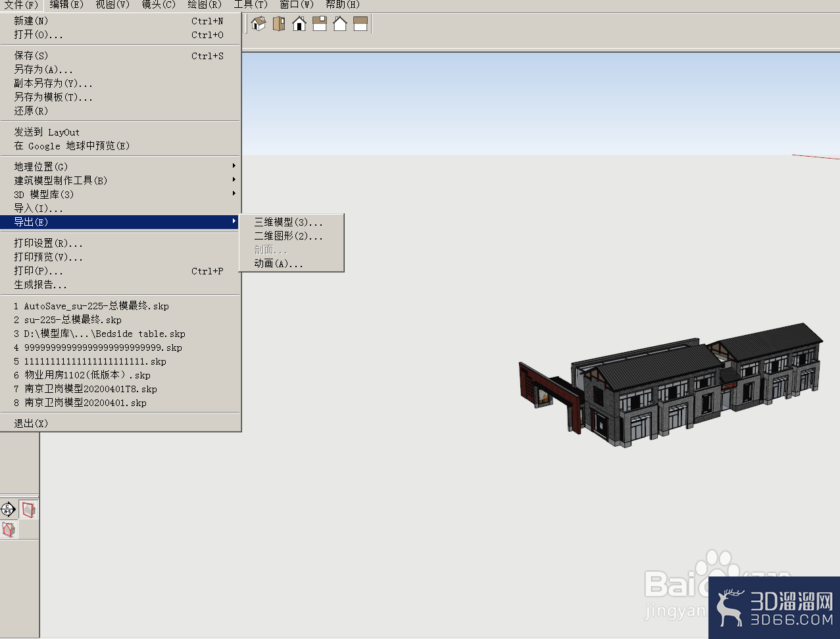Open recent file 1111111111111111111111.skp
840x639 pixels.
point(121,361)
